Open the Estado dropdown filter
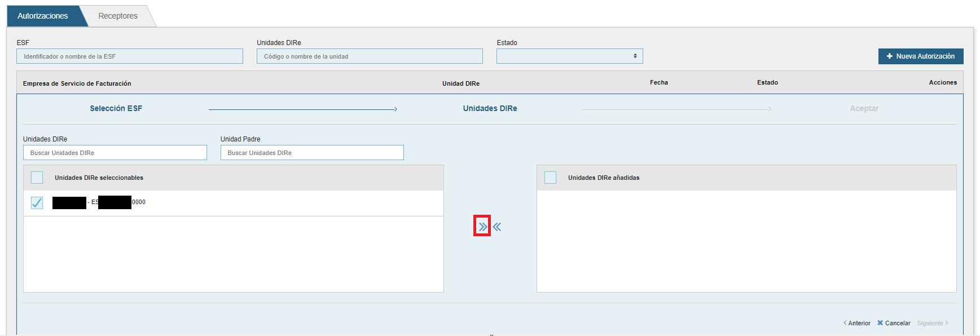The width and height of the screenshot is (980, 336). (x=569, y=56)
